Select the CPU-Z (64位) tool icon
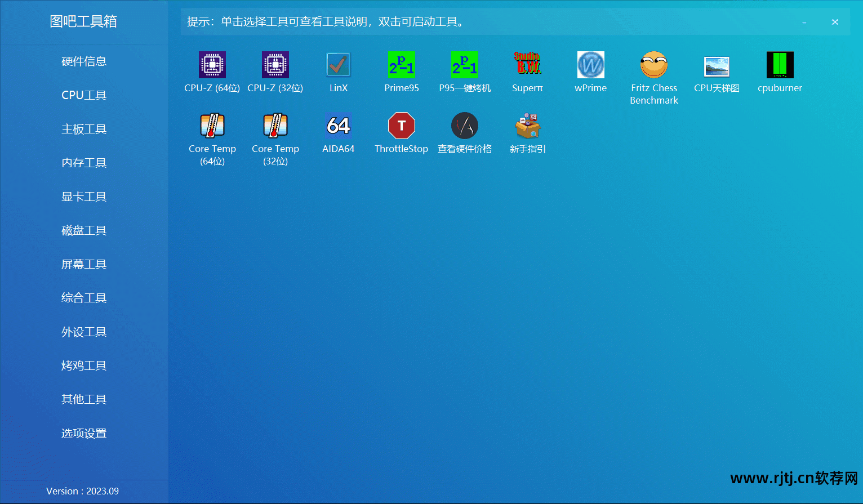 coord(212,65)
